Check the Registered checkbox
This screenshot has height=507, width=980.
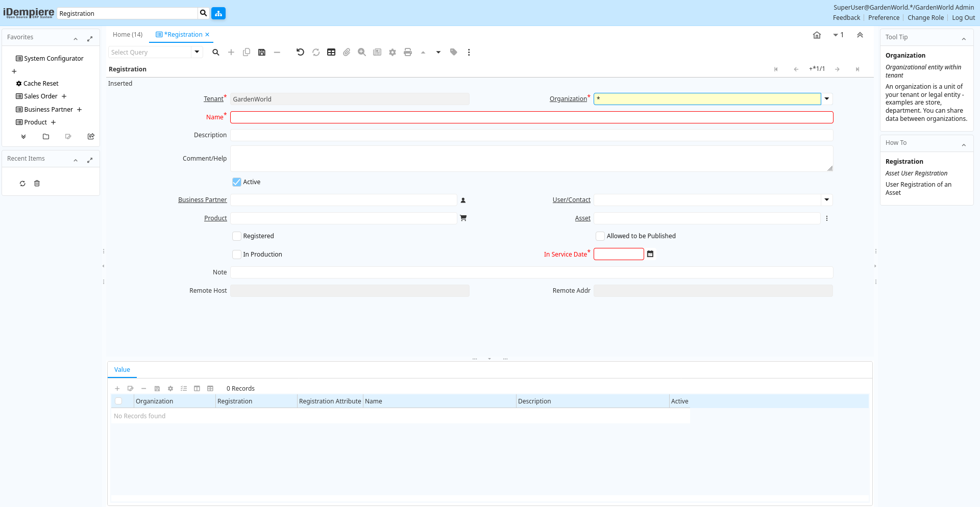click(x=237, y=236)
